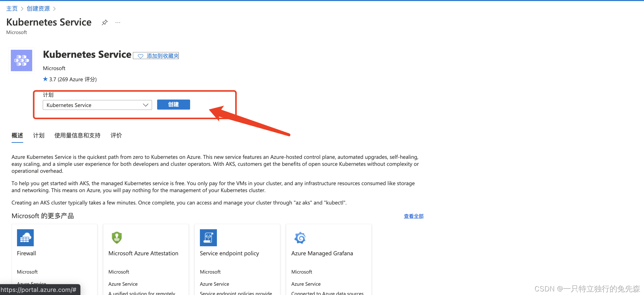Click the 创建 create button
This screenshot has width=644, height=295.
click(x=174, y=104)
